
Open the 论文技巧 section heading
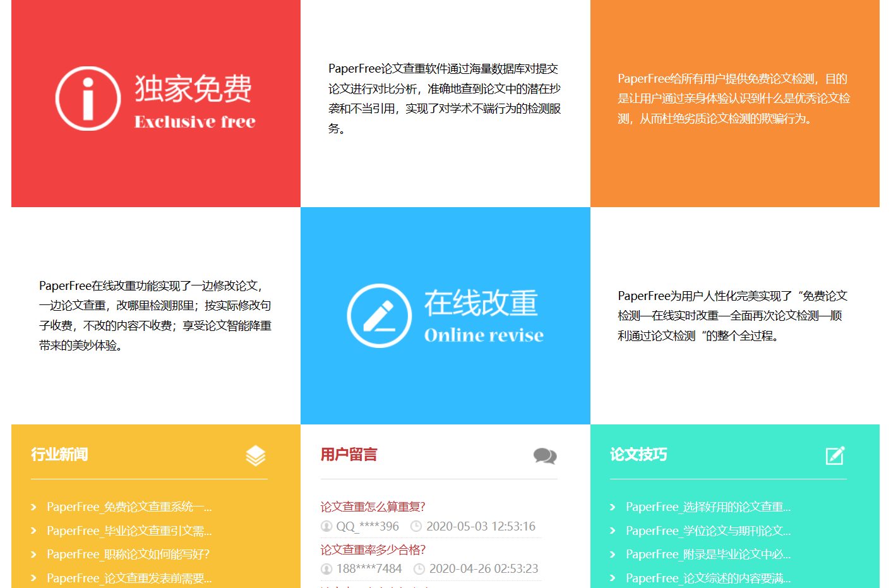(x=638, y=455)
